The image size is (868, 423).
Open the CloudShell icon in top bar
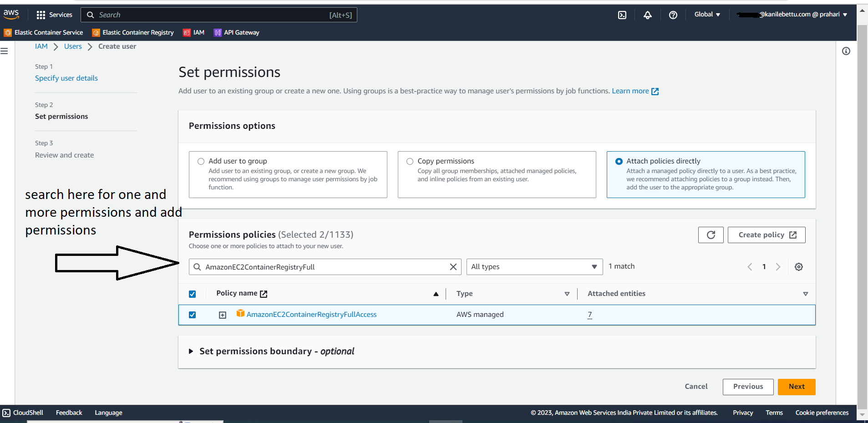point(622,15)
